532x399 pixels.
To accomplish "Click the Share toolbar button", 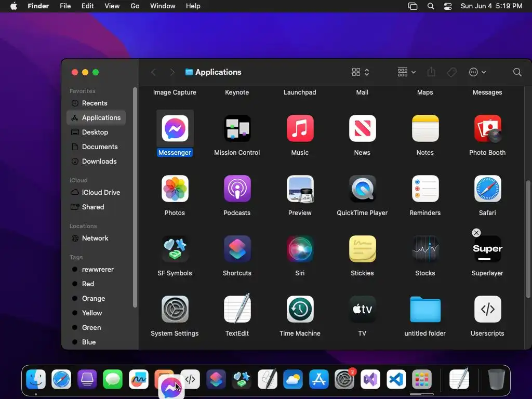I will point(431,72).
